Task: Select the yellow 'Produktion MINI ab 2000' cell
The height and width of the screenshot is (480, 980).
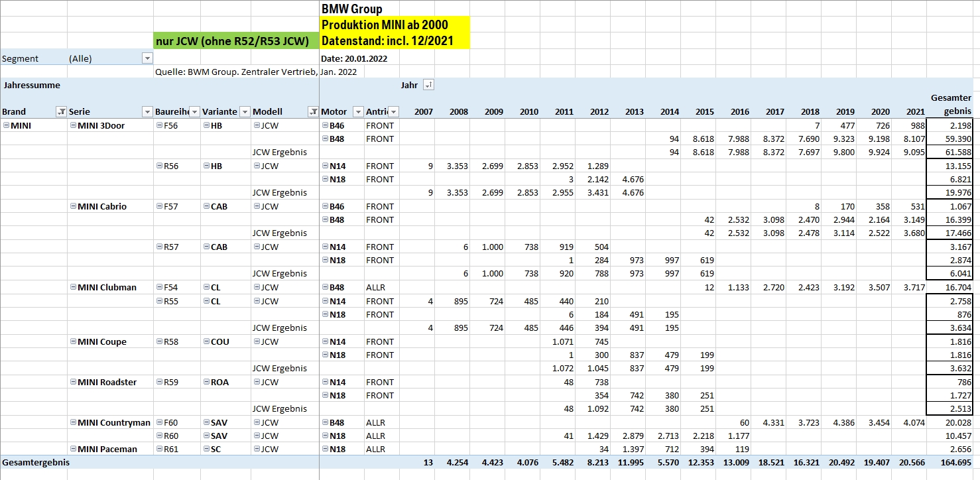Action: (395, 25)
